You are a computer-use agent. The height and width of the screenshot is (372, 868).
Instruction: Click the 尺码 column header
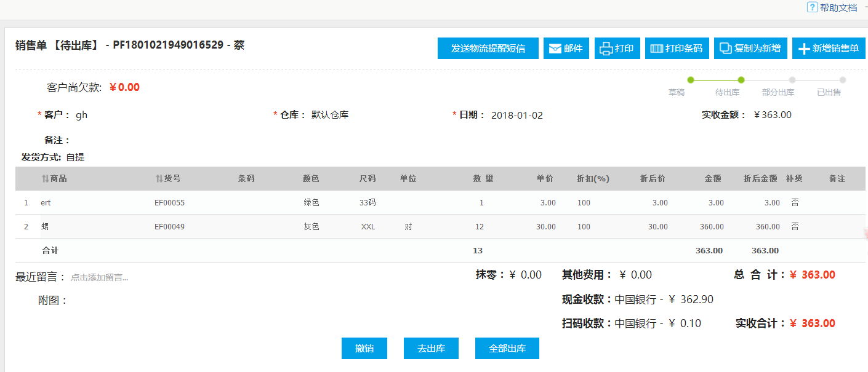pos(368,178)
